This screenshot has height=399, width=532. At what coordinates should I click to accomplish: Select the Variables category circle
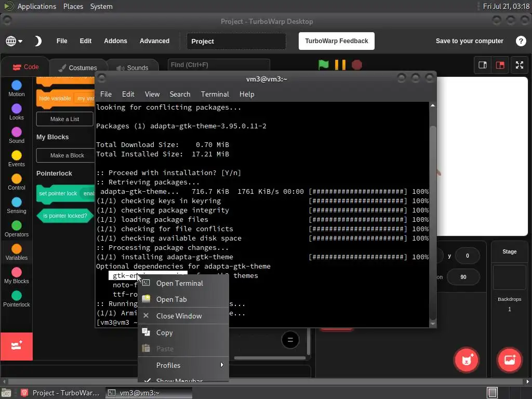coord(16,249)
